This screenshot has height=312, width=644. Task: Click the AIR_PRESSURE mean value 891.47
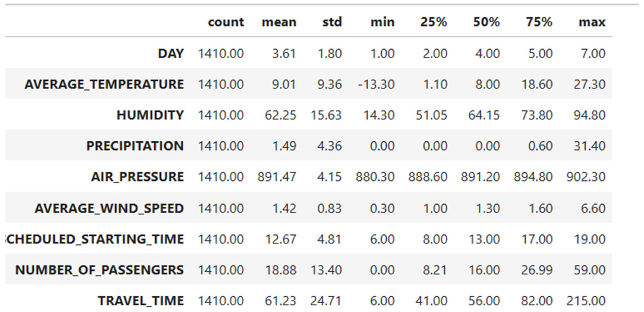[x=277, y=177]
